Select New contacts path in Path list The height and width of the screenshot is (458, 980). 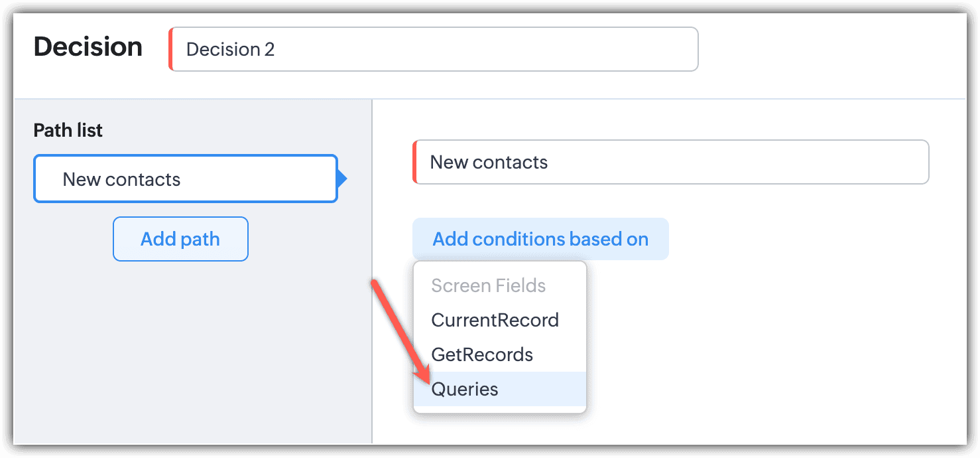click(x=185, y=179)
